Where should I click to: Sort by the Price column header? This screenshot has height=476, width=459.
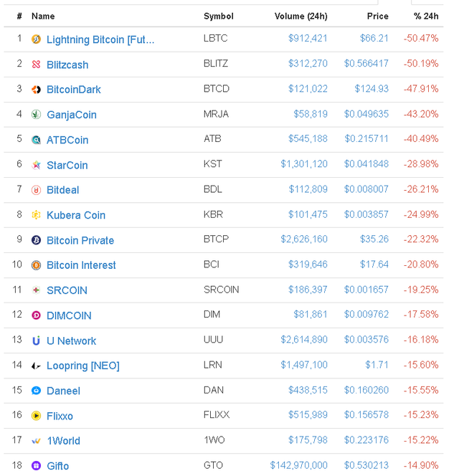coord(377,16)
